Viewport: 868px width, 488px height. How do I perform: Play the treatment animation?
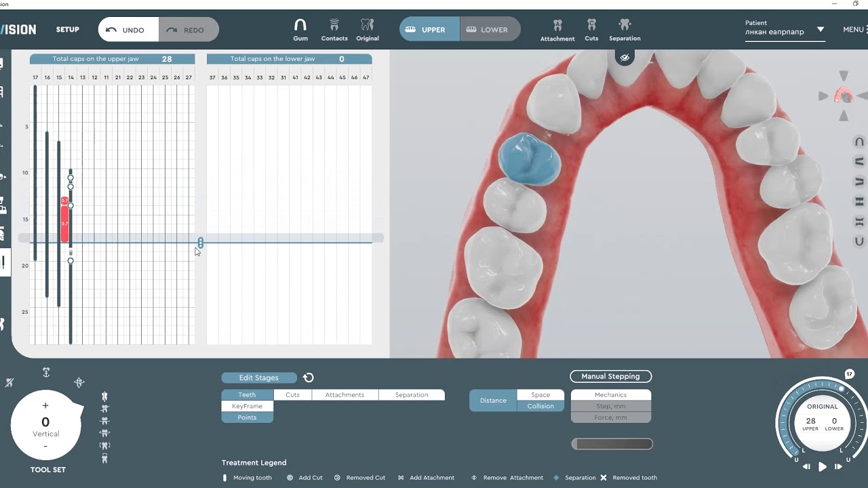[823, 466]
